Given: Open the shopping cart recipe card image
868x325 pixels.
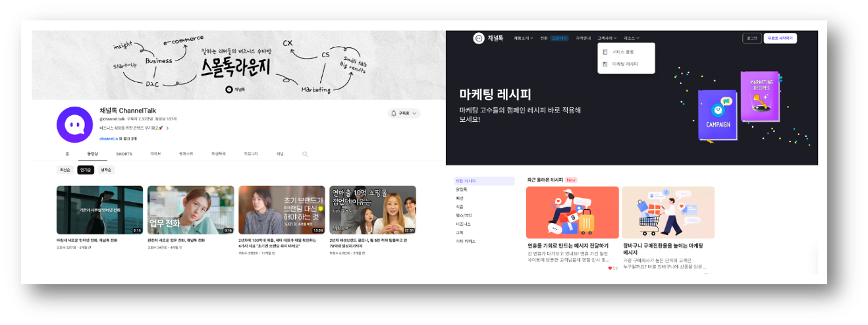Looking at the screenshot, I should tap(668, 213).
